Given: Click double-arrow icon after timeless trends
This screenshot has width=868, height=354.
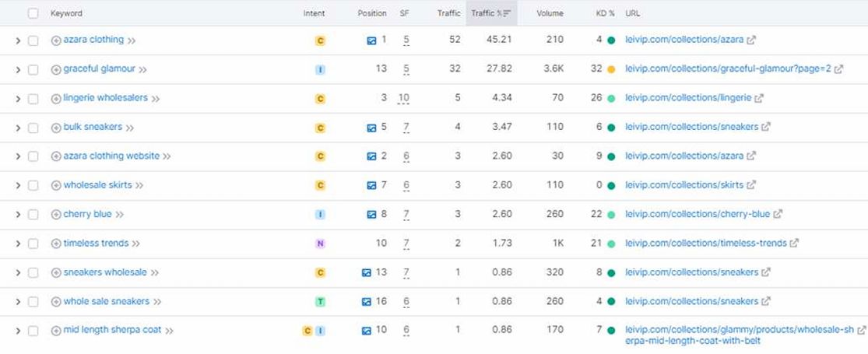Looking at the screenshot, I should (x=136, y=244).
